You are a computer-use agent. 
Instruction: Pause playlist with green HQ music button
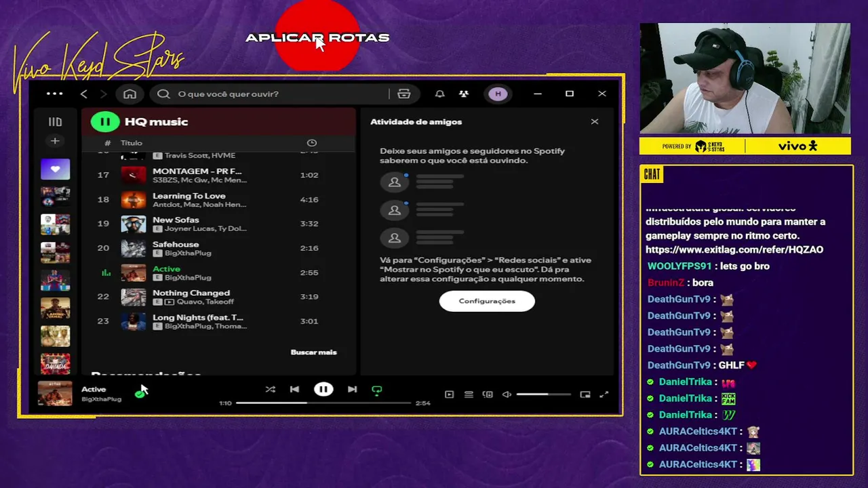[105, 121]
